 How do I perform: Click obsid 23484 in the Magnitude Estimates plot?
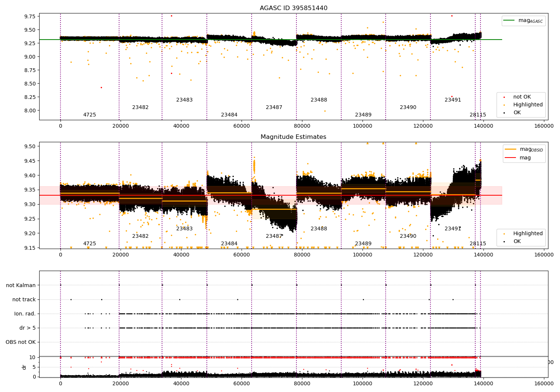[x=229, y=244]
